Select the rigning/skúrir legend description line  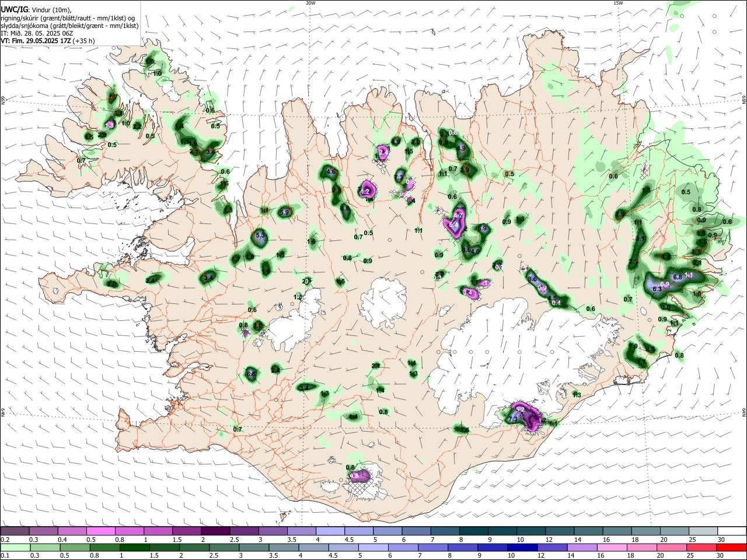pyautogui.click(x=67, y=17)
